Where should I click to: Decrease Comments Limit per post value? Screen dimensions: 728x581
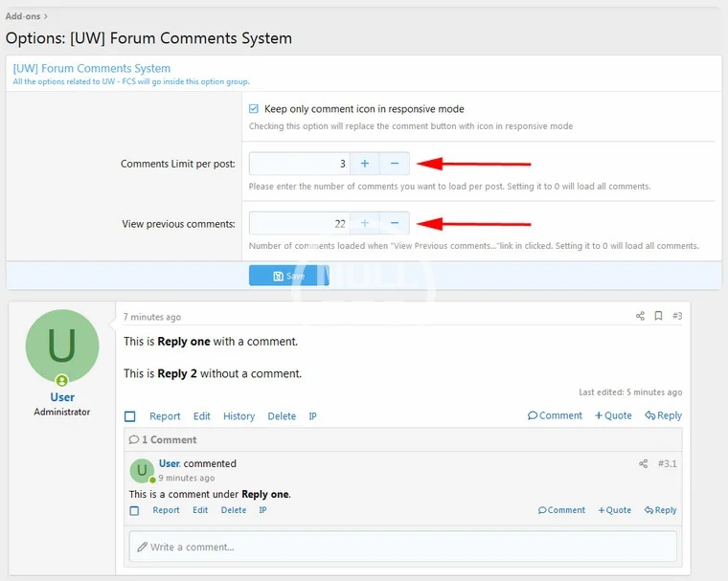[394, 164]
